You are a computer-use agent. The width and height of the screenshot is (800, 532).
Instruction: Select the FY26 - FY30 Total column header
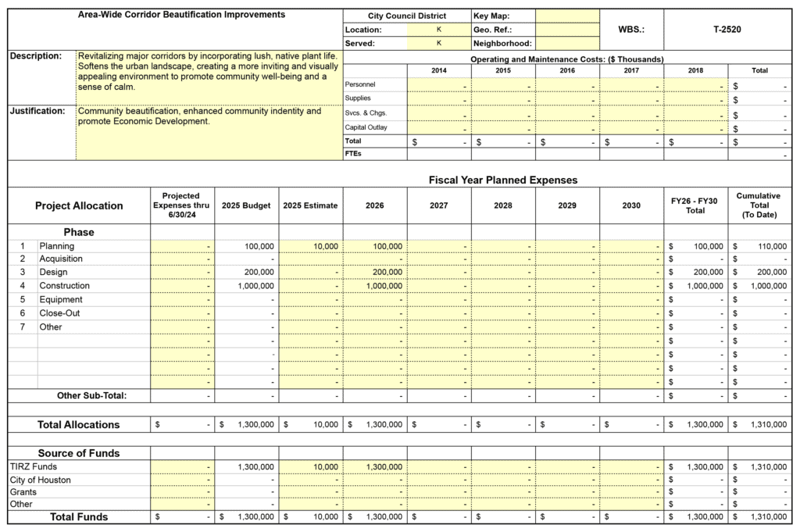pyautogui.click(x=695, y=205)
